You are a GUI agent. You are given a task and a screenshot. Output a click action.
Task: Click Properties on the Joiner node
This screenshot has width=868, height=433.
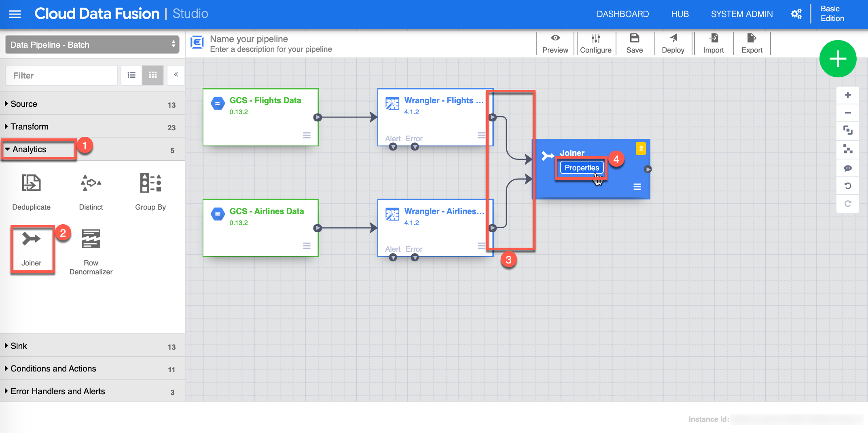582,168
